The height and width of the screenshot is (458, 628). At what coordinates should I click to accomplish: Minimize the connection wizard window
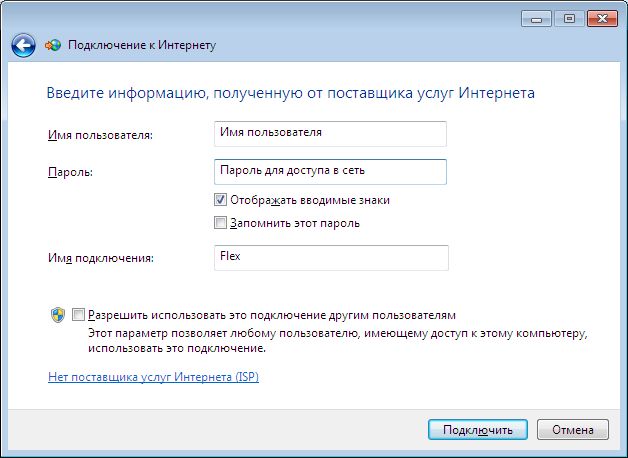(537, 19)
